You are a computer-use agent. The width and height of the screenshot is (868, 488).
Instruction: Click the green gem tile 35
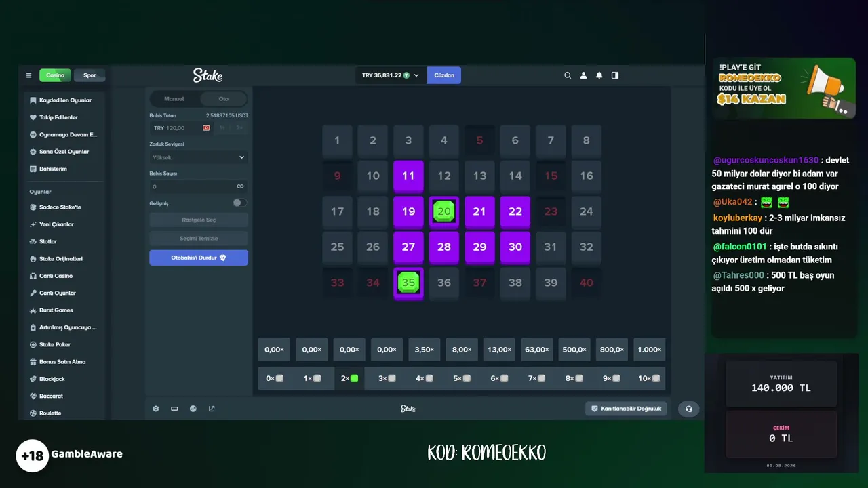[408, 283]
